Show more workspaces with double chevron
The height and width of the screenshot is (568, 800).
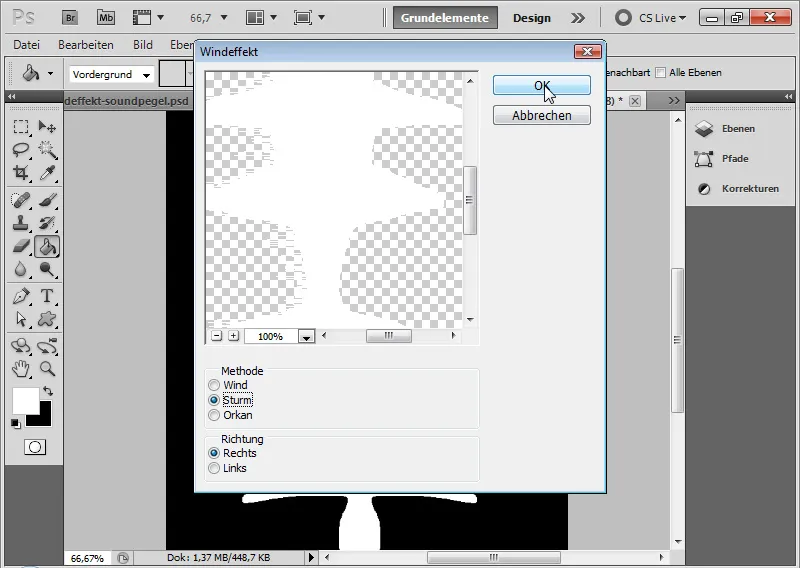[578, 18]
